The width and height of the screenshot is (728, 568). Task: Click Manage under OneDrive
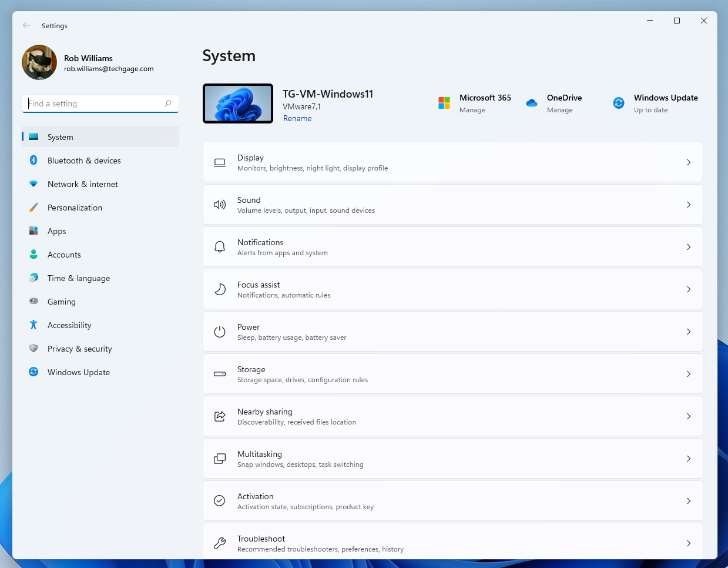(x=560, y=110)
